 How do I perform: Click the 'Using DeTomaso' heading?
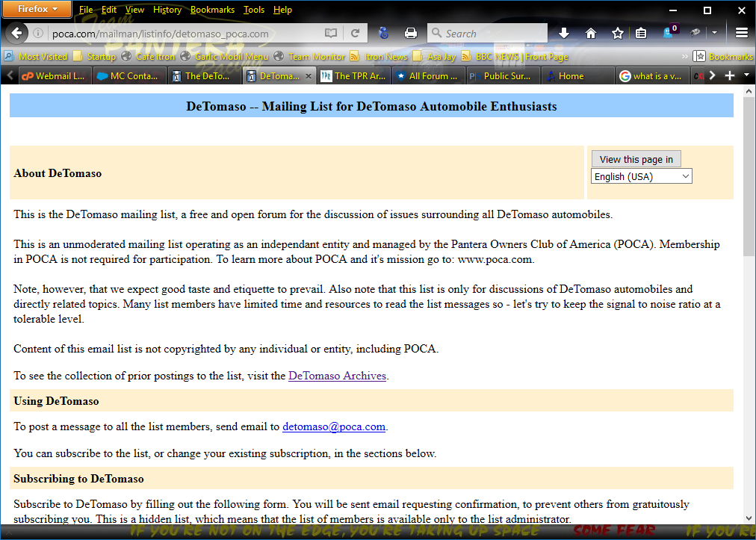pos(56,401)
